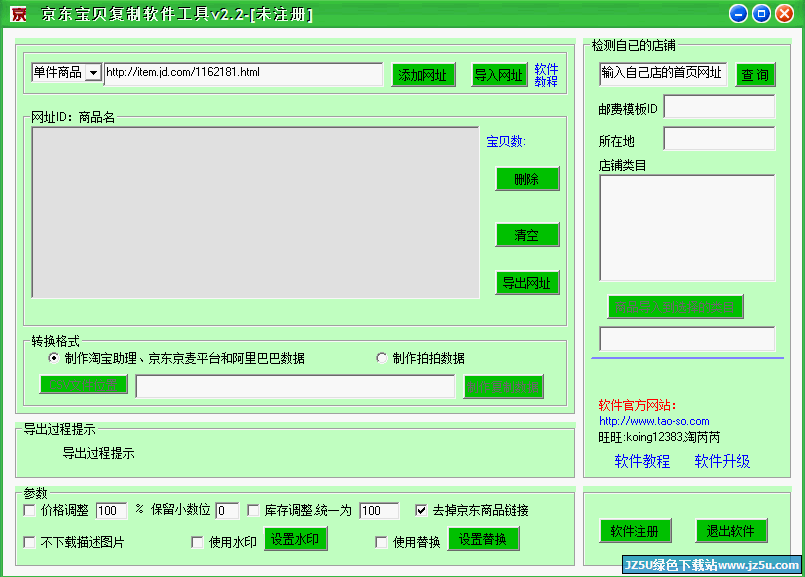
Task: Uncheck the 去掉京东商品链接 checkbox
Action: (421, 510)
